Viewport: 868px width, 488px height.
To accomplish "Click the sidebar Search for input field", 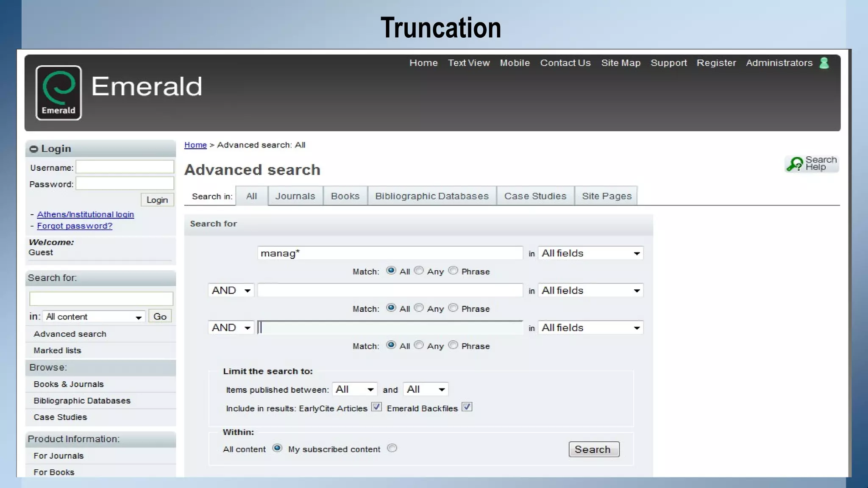I will pos(101,299).
